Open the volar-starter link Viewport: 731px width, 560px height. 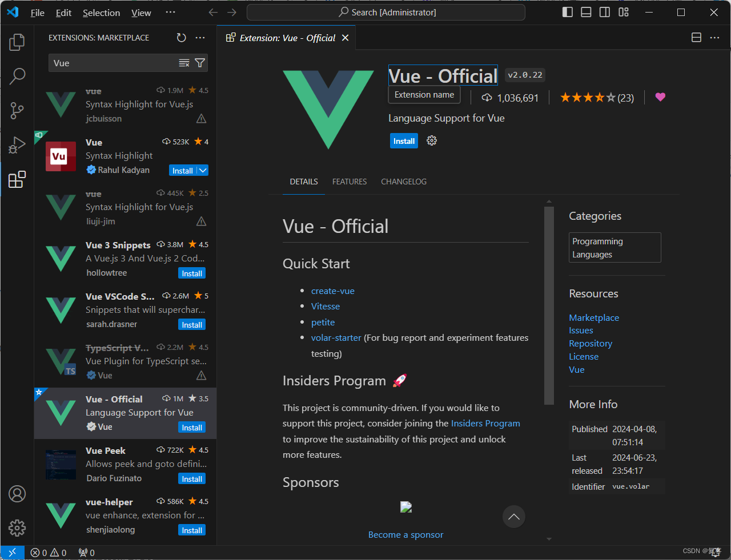[336, 337]
